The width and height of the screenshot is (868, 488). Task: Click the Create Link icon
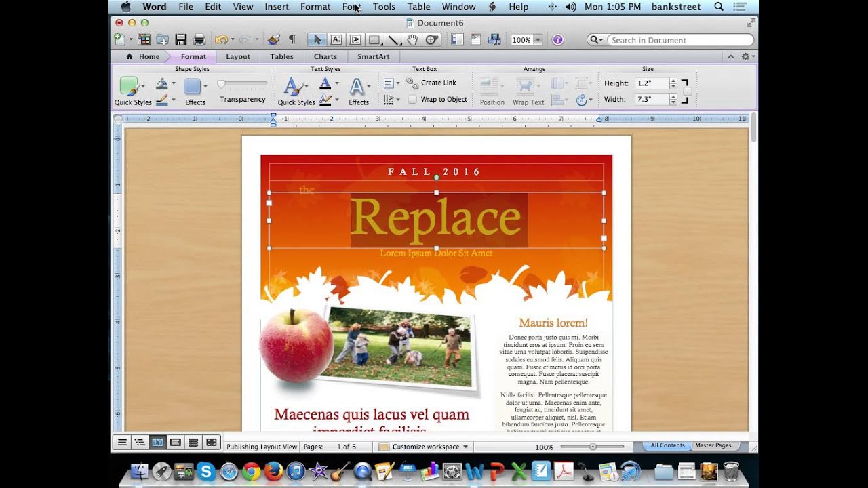(x=411, y=83)
